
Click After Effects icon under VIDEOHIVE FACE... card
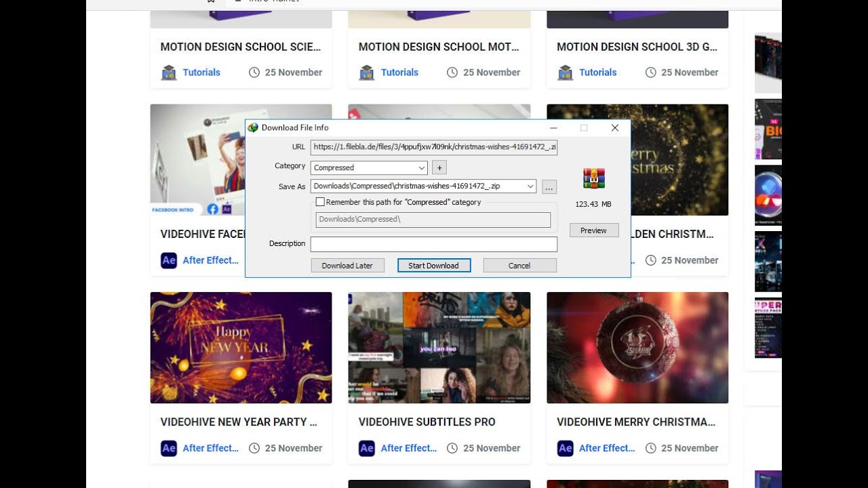(169, 260)
